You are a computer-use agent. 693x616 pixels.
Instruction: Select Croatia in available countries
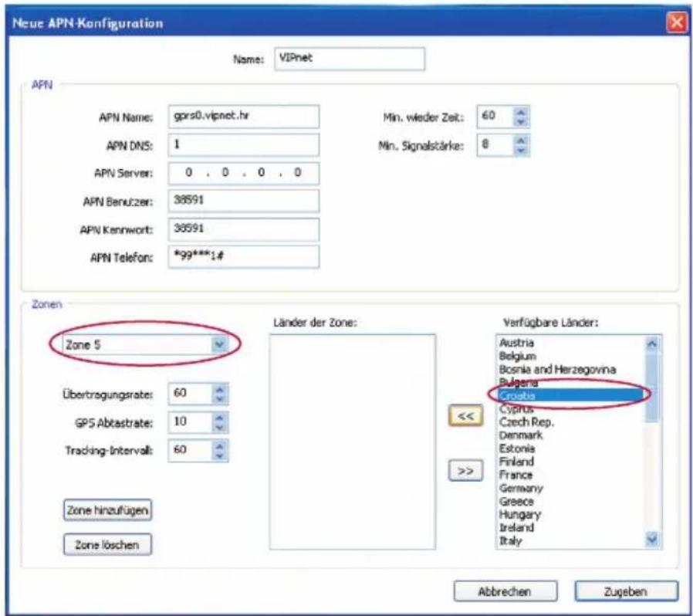click(571, 395)
